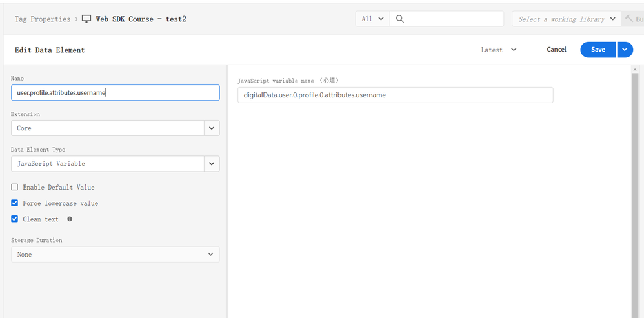Click the JavaScript variable name field
644x318 pixels.
(395, 95)
